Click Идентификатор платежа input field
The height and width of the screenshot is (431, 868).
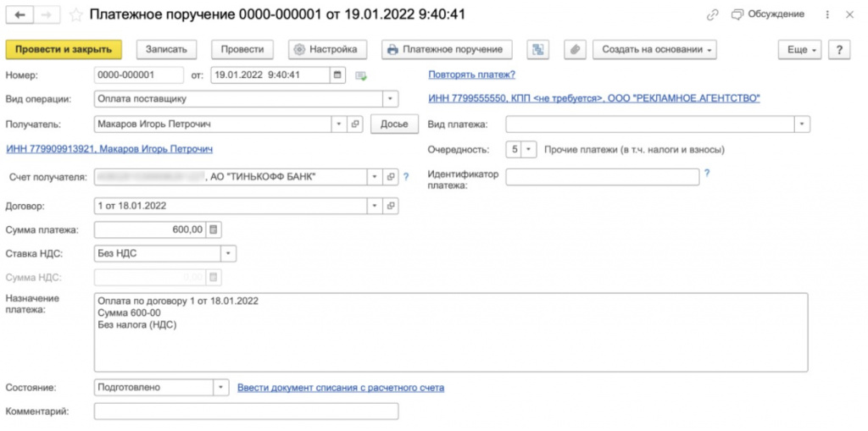(603, 177)
